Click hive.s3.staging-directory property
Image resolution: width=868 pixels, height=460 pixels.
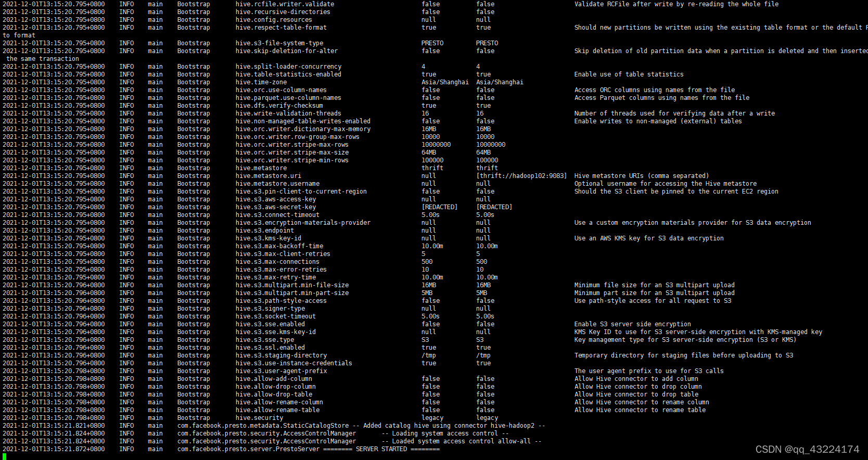pos(281,355)
